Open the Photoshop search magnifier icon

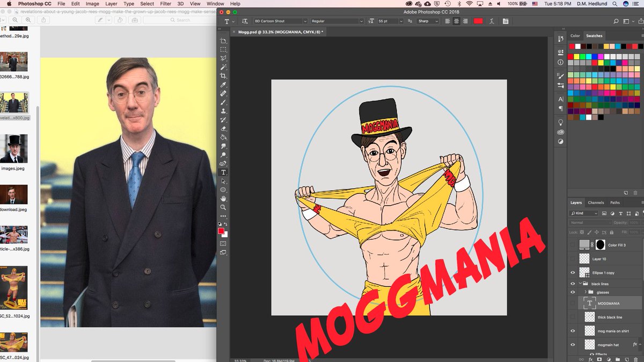tap(617, 21)
